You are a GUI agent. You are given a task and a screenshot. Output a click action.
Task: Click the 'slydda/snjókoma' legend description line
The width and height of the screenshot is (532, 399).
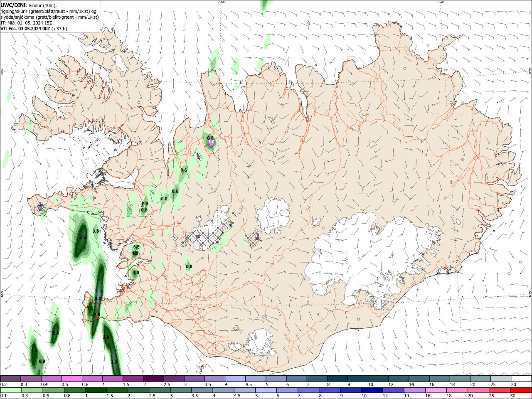(x=50, y=17)
